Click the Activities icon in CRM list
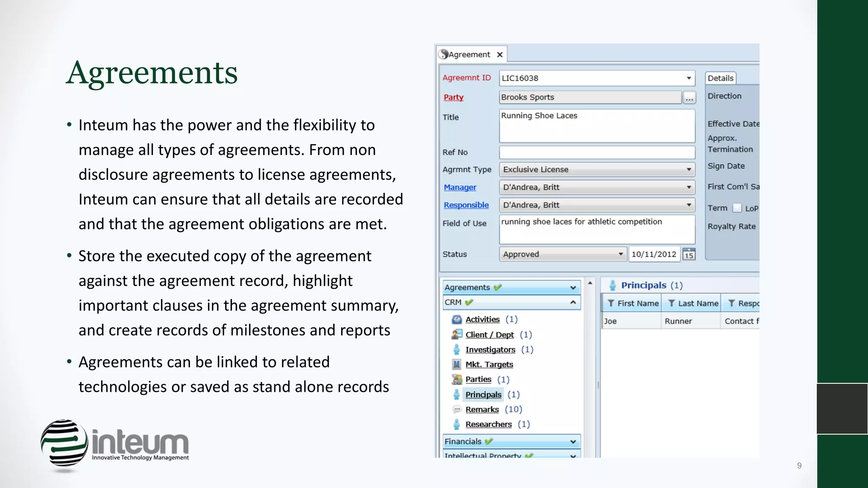 click(x=456, y=319)
